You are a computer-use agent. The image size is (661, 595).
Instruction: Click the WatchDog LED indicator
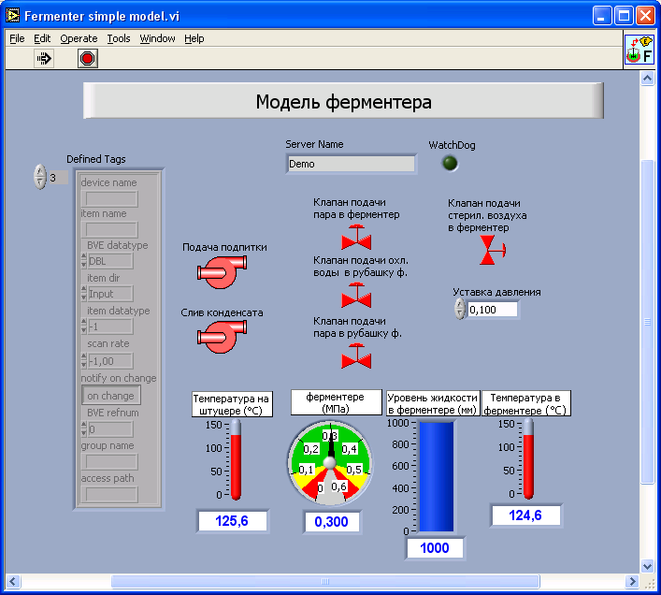[450, 163]
